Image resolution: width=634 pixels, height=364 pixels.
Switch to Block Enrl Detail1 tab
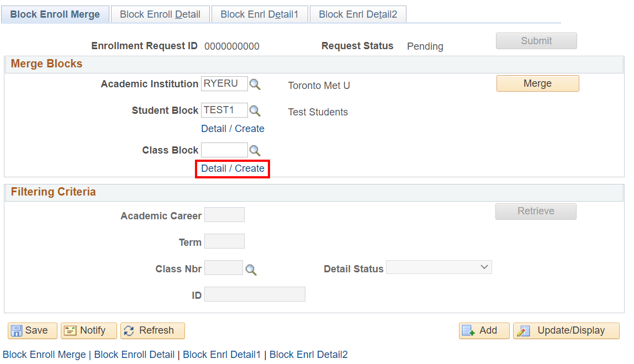[x=260, y=14]
